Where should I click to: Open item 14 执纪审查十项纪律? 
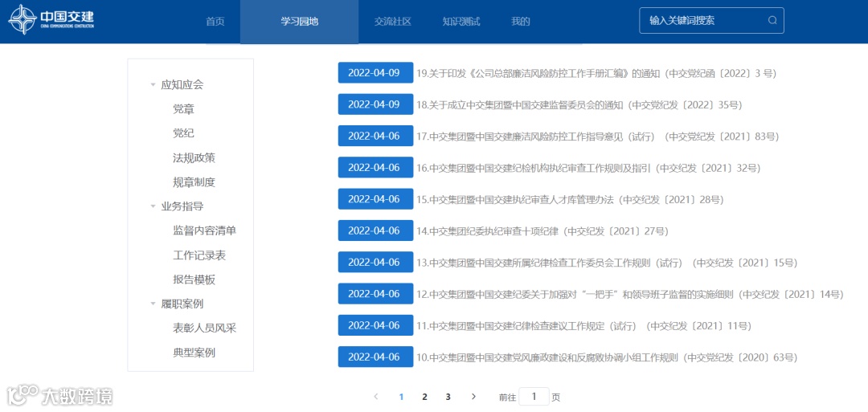point(542,231)
